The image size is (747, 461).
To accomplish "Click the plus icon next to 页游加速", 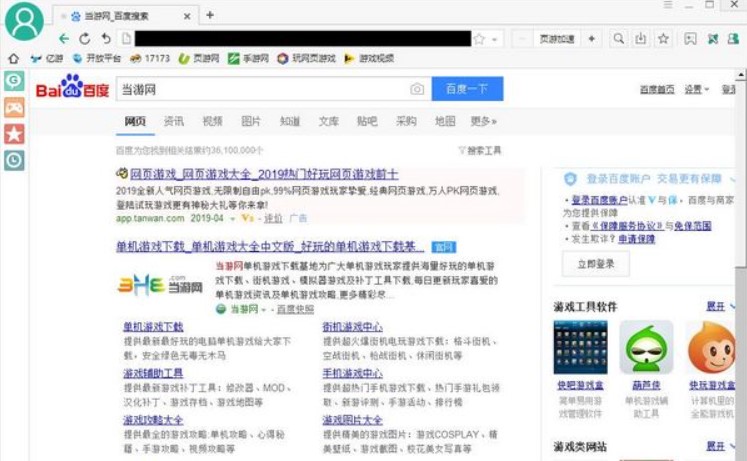I will point(592,39).
